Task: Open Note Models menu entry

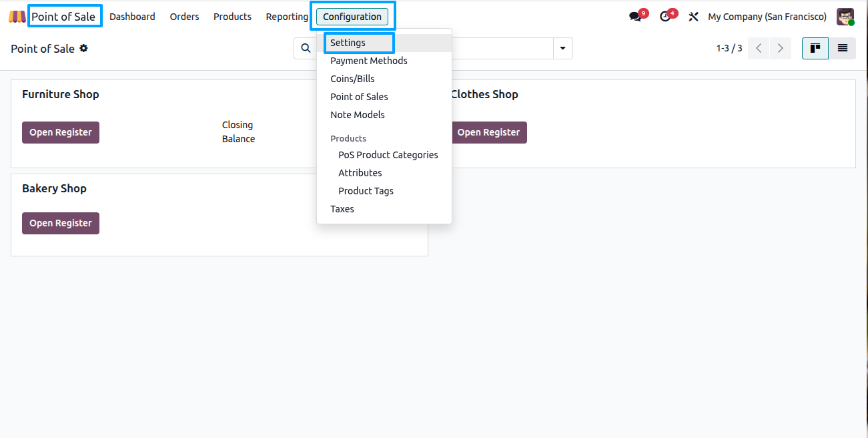Action: coord(384,115)
